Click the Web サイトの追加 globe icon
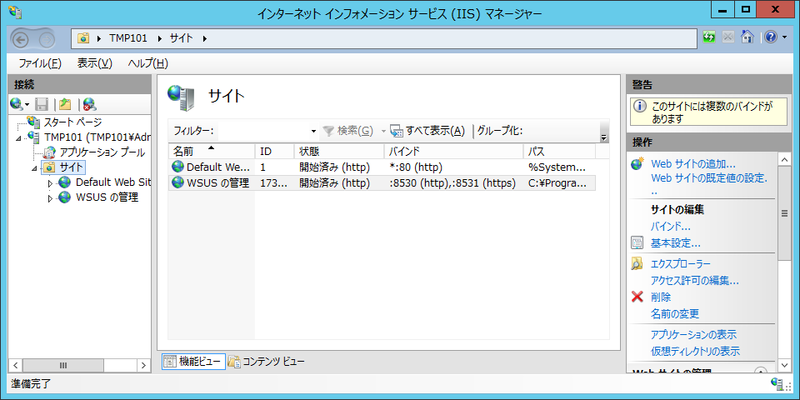The width and height of the screenshot is (800, 400). (637, 164)
